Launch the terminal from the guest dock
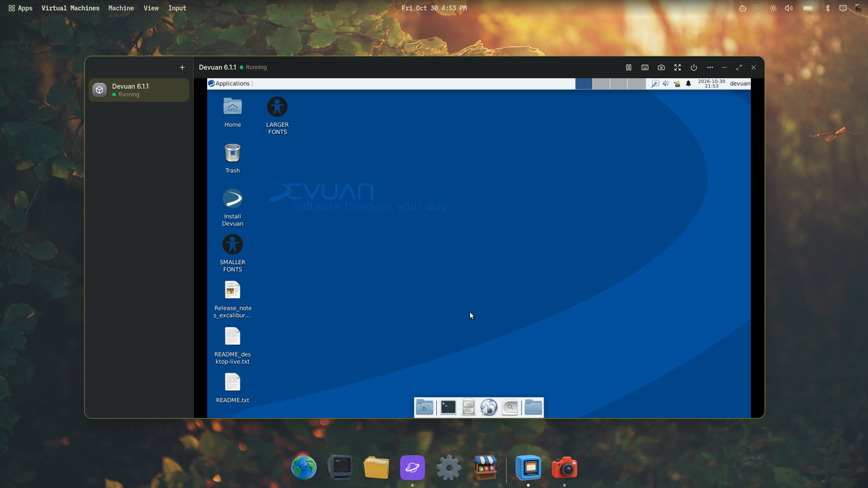 click(x=448, y=407)
